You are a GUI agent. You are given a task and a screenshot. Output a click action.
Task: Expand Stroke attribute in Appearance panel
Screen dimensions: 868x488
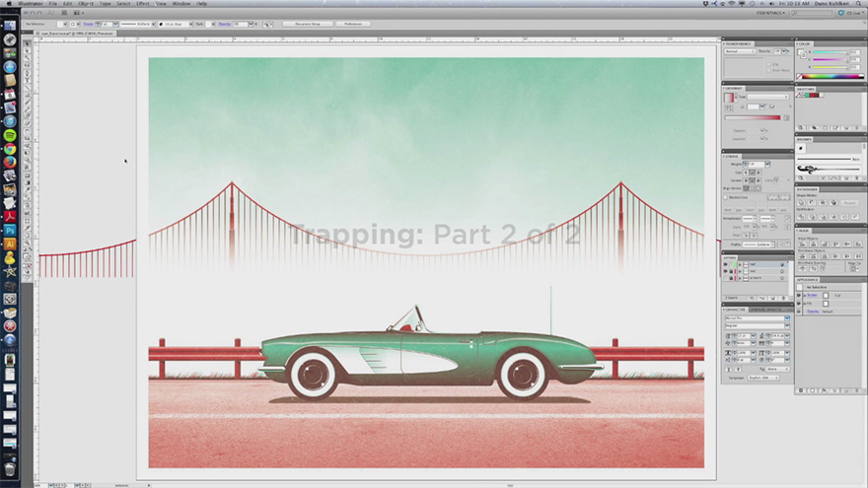point(805,296)
